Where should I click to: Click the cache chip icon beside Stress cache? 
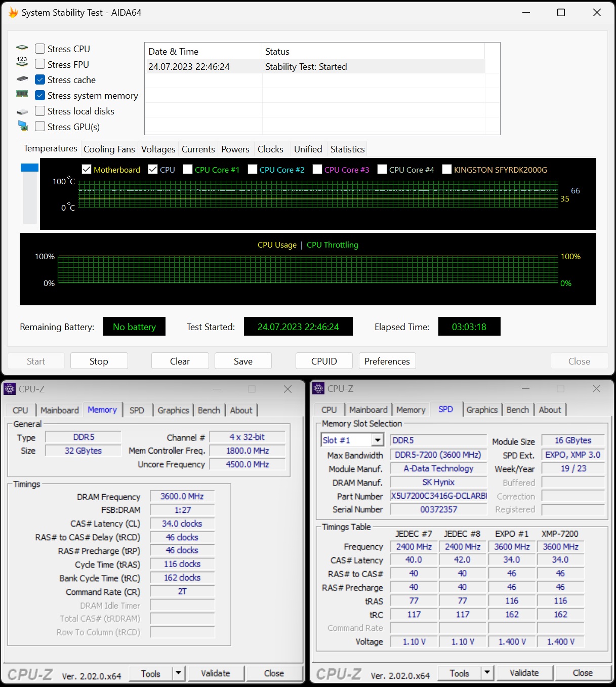coord(22,79)
